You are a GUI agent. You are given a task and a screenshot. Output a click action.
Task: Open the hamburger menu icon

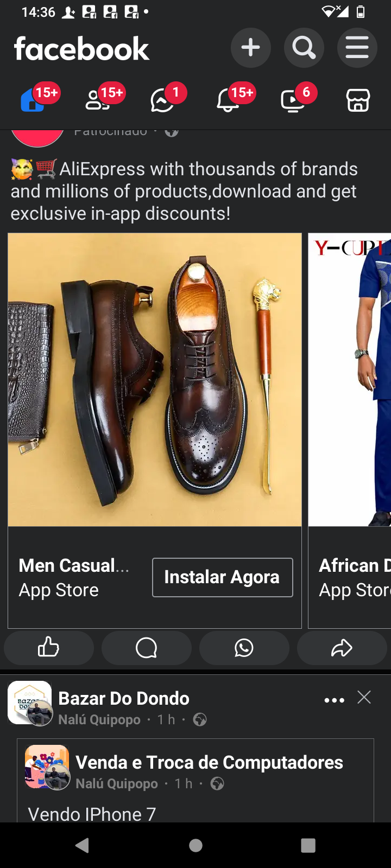tap(357, 48)
